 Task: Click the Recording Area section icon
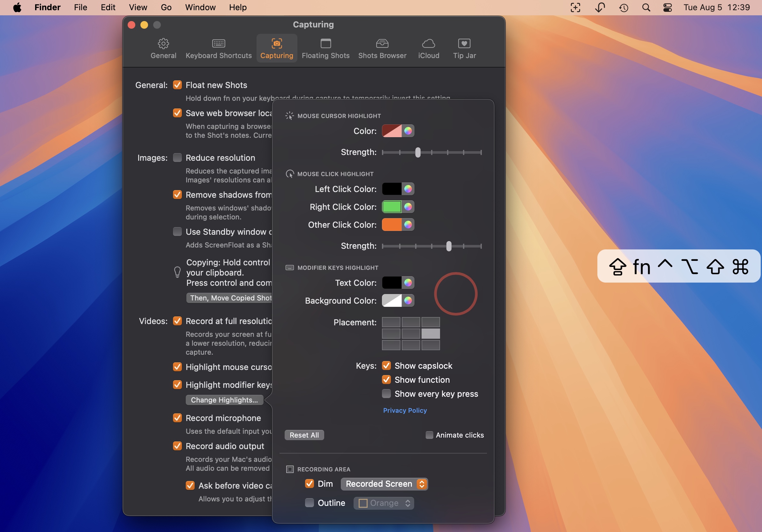click(x=289, y=469)
